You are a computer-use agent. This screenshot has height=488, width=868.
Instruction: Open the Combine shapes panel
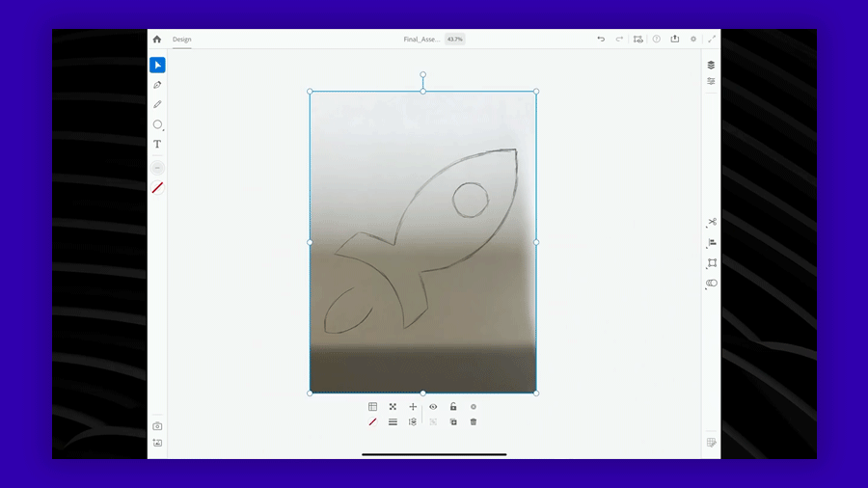click(712, 284)
